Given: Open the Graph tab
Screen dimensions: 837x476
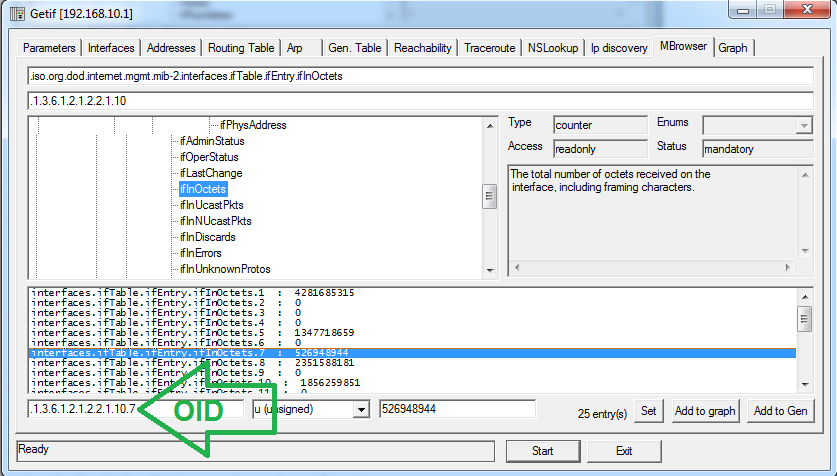Looking at the screenshot, I should click(733, 48).
